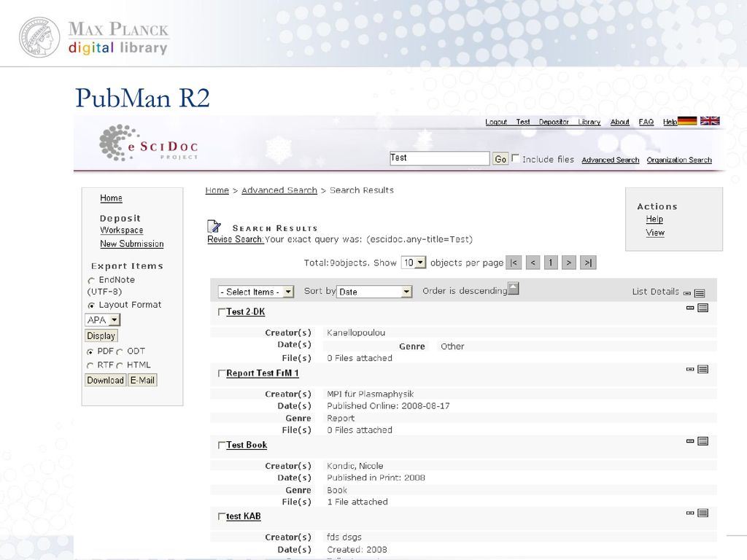This screenshot has height=560, width=747.
Task: Switch language using the German flag
Action: (x=687, y=121)
